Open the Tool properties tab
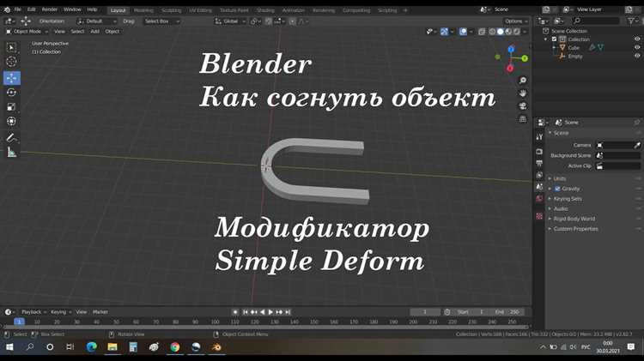This screenshot has width=644, height=361. coord(539,137)
